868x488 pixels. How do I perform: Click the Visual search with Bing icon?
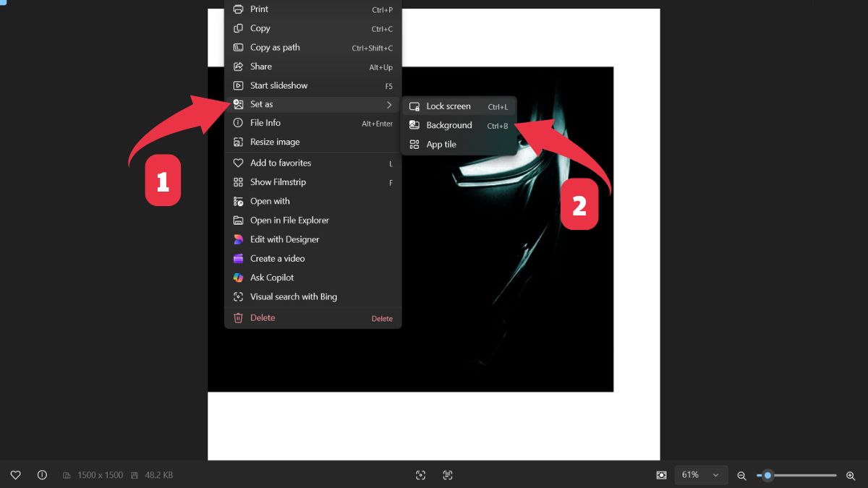[238, 297]
